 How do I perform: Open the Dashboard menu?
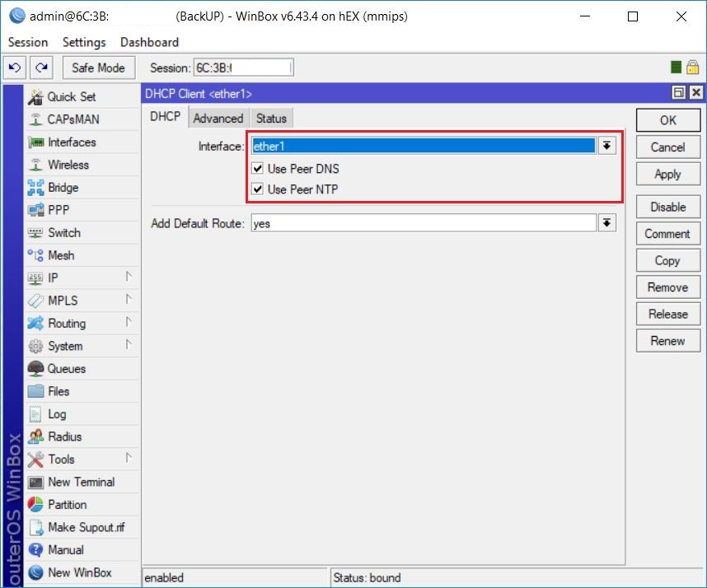tap(150, 42)
